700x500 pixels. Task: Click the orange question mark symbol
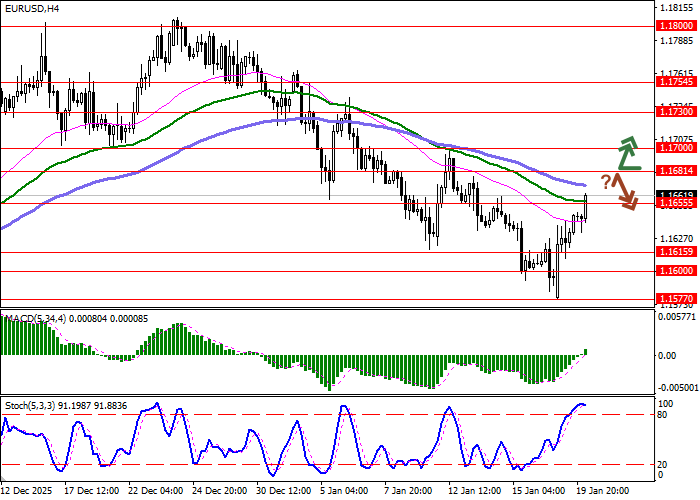point(606,181)
